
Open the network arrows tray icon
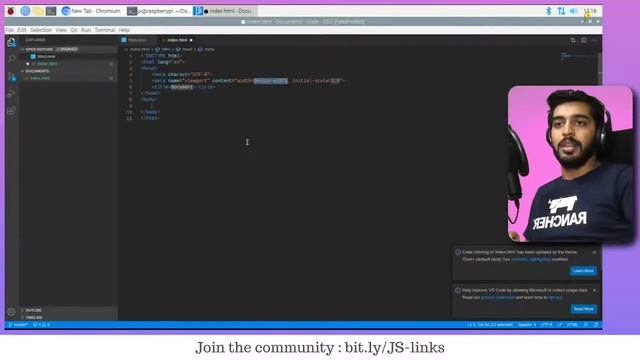[561, 11]
